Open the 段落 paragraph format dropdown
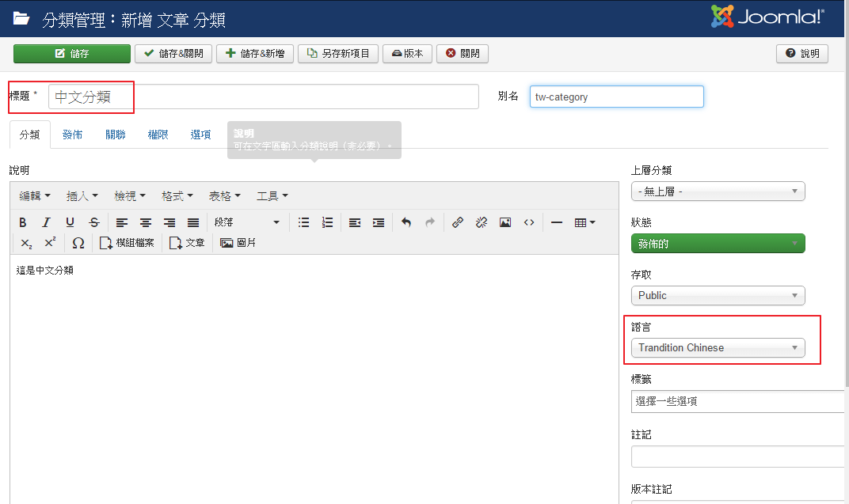849x504 pixels. 246,223
